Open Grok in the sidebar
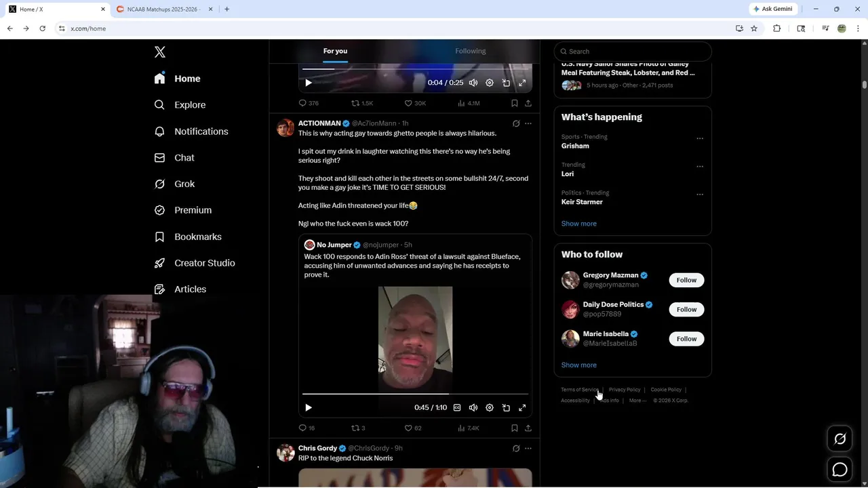Image resolution: width=868 pixels, height=488 pixels. (174, 184)
